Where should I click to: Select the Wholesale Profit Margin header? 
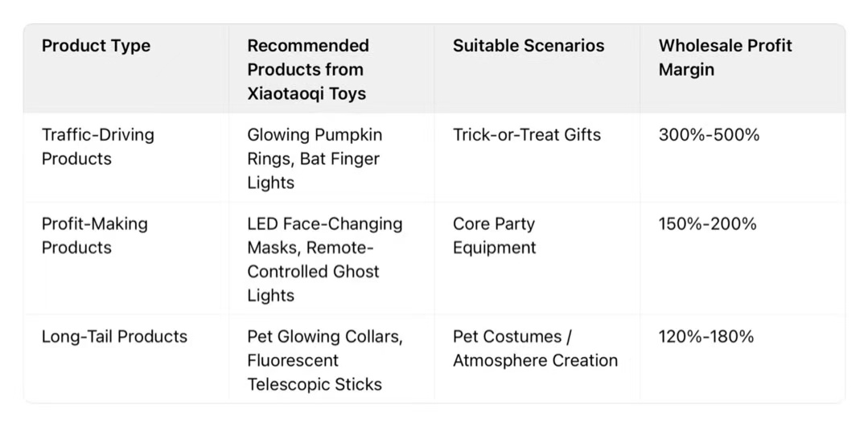click(x=725, y=57)
